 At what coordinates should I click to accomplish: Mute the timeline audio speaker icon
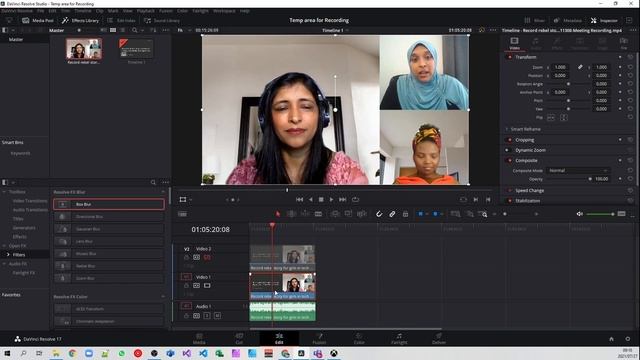[x=580, y=214]
